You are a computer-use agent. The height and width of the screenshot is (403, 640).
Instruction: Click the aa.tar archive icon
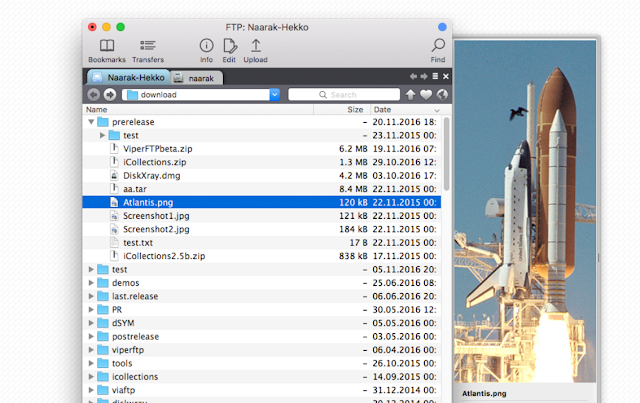(114, 189)
